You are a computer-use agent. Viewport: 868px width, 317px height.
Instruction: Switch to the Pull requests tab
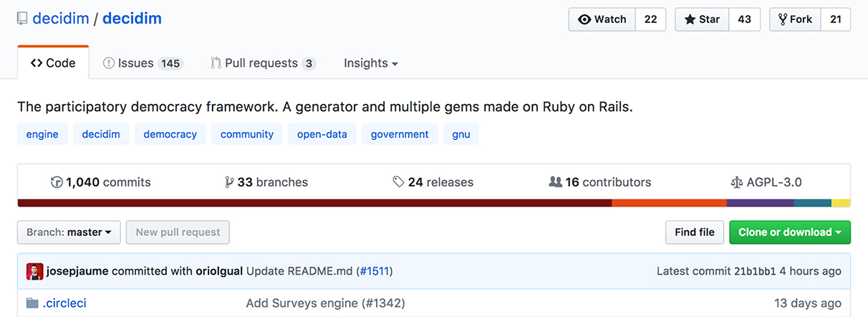click(261, 63)
